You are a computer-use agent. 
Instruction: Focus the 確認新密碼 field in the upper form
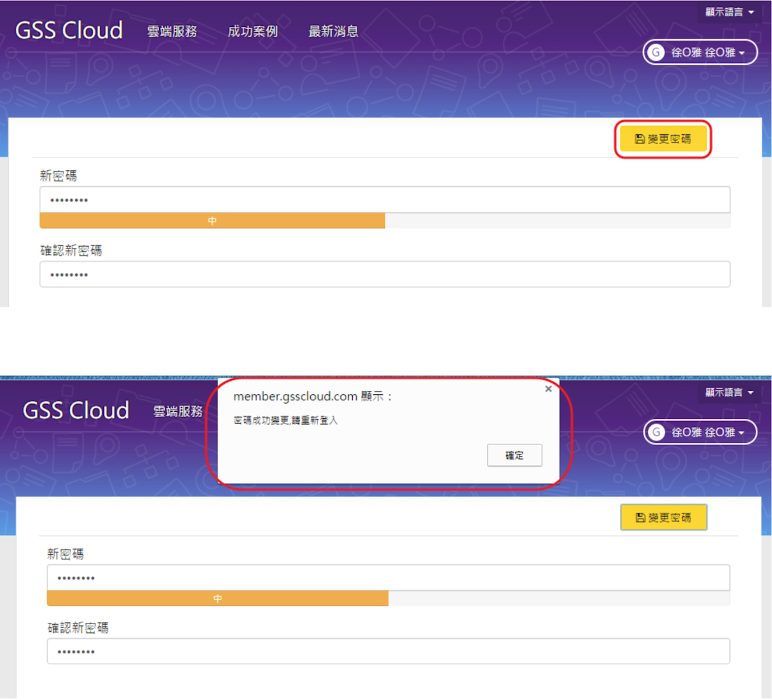[385, 275]
